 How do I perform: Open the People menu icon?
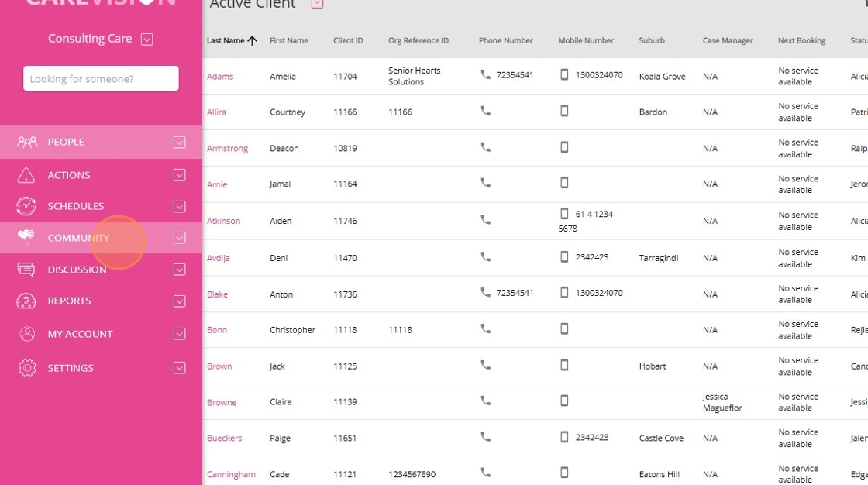click(27, 143)
